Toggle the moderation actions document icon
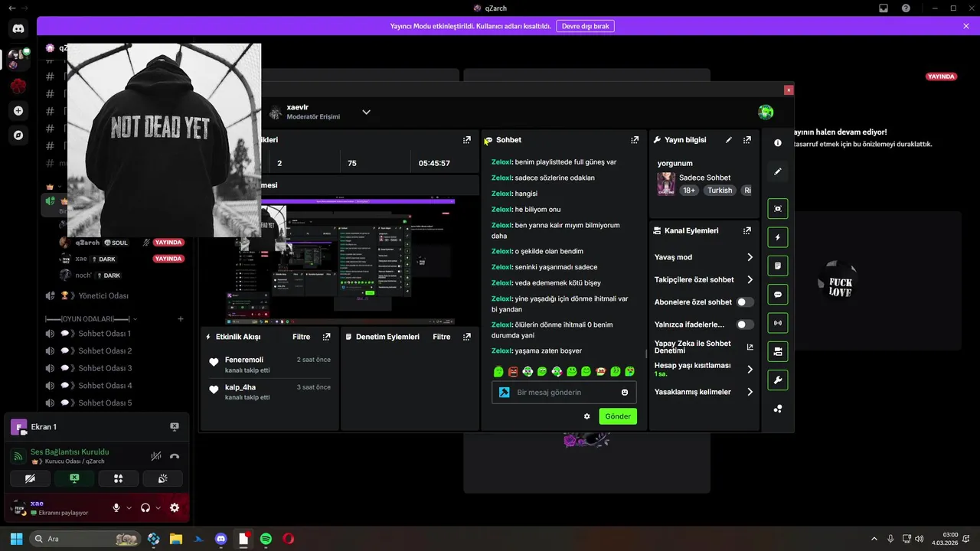 tap(778, 266)
